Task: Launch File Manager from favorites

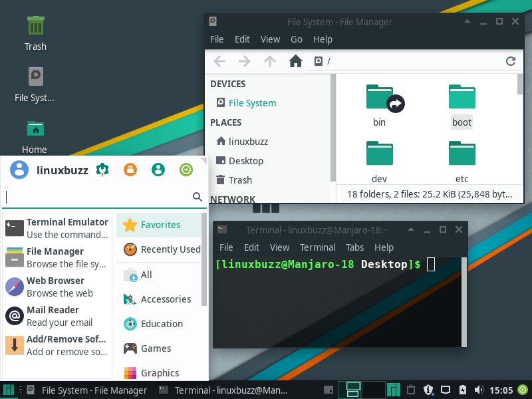Action: [57, 257]
